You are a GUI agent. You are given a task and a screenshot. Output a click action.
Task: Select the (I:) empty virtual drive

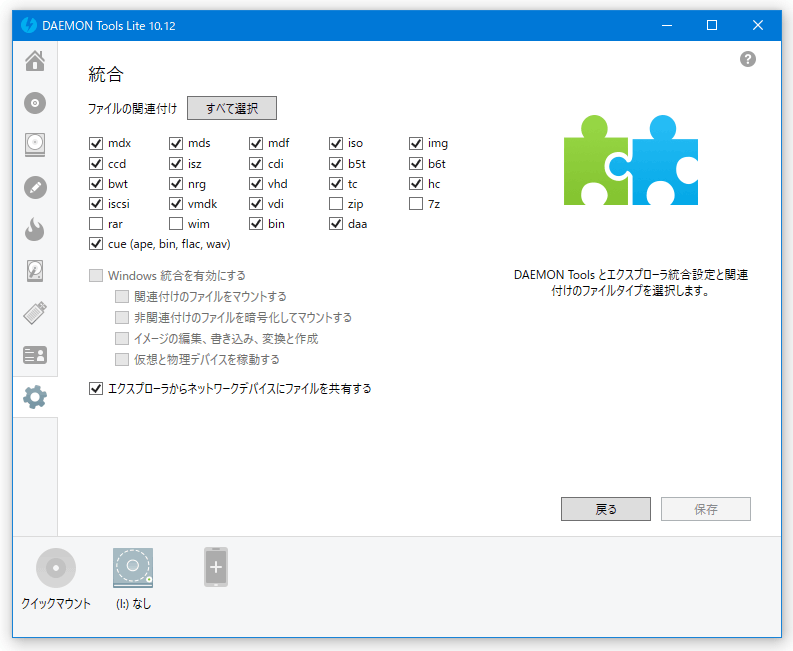(x=133, y=568)
